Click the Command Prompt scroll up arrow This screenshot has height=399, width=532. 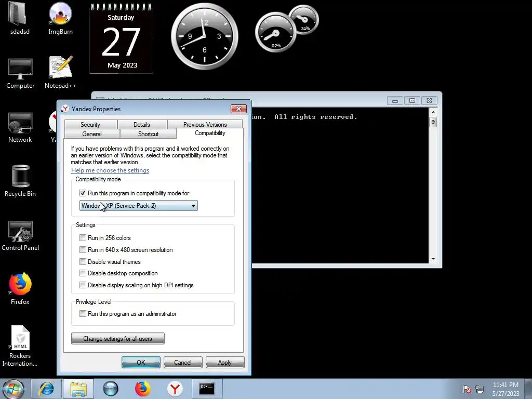click(433, 112)
